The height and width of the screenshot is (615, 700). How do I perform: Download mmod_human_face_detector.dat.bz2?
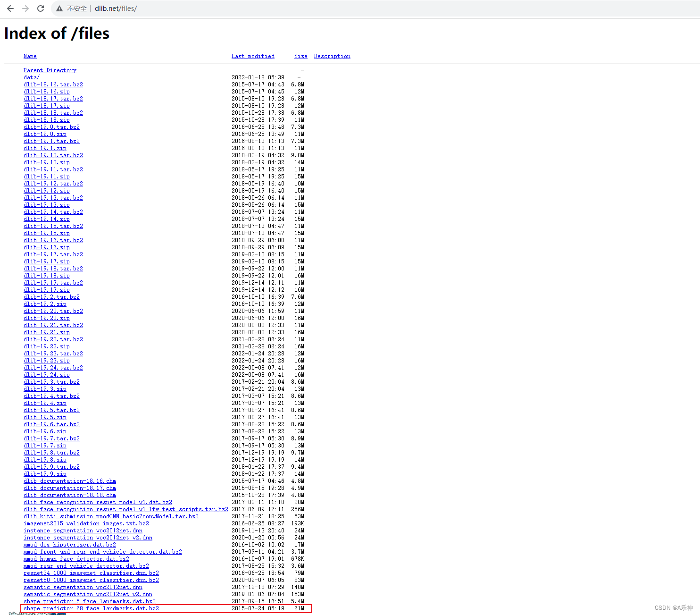[76, 558]
